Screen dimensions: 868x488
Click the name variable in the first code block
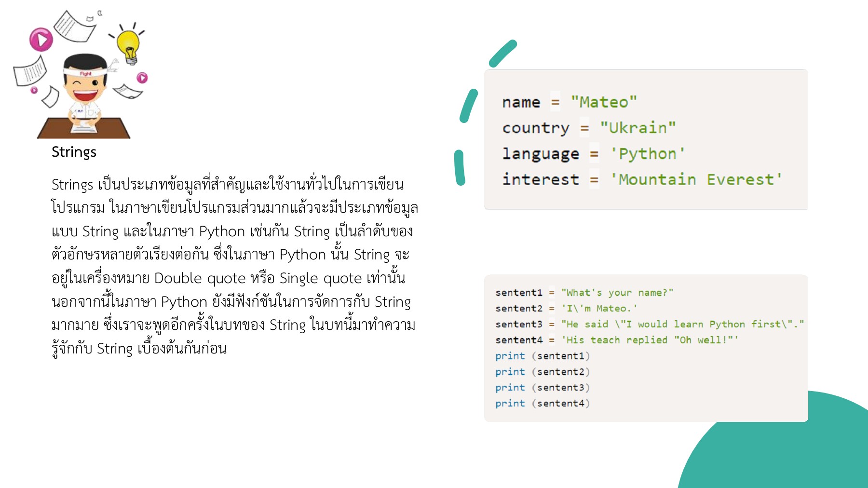522,102
